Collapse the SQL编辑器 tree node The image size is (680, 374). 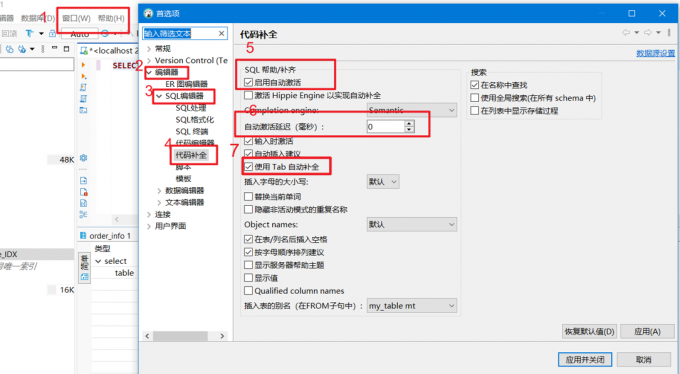tap(159, 96)
